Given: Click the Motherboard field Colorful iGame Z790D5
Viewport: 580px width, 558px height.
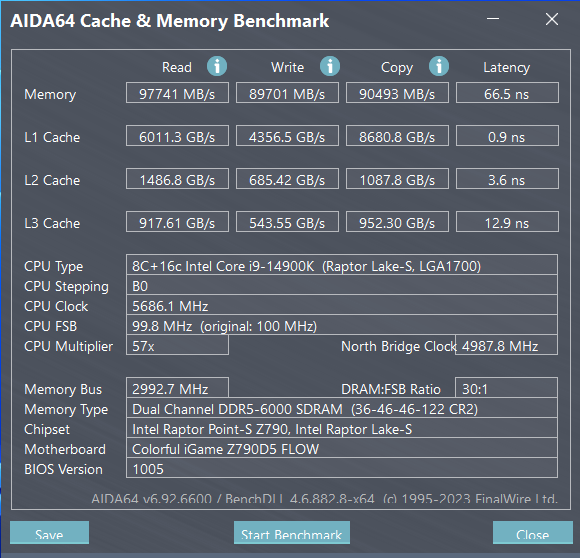Looking at the screenshot, I should click(342, 448).
